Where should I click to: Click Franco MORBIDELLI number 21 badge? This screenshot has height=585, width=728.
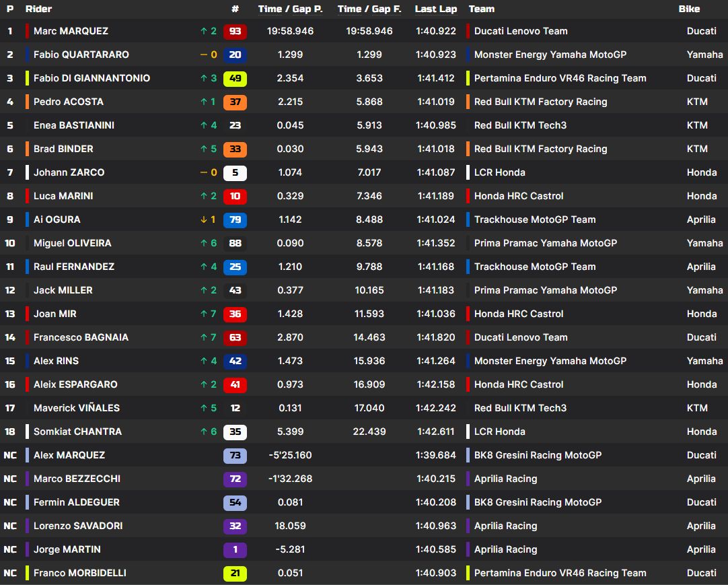click(235, 573)
